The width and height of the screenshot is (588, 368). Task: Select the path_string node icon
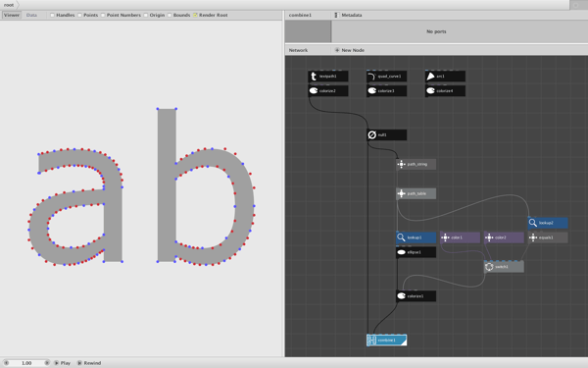pyautogui.click(x=401, y=165)
